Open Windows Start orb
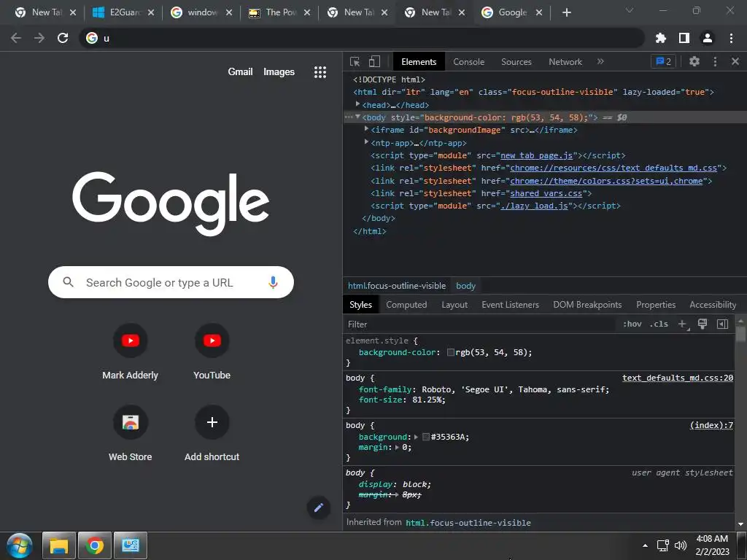This screenshot has height=560, width=747. click(20, 545)
